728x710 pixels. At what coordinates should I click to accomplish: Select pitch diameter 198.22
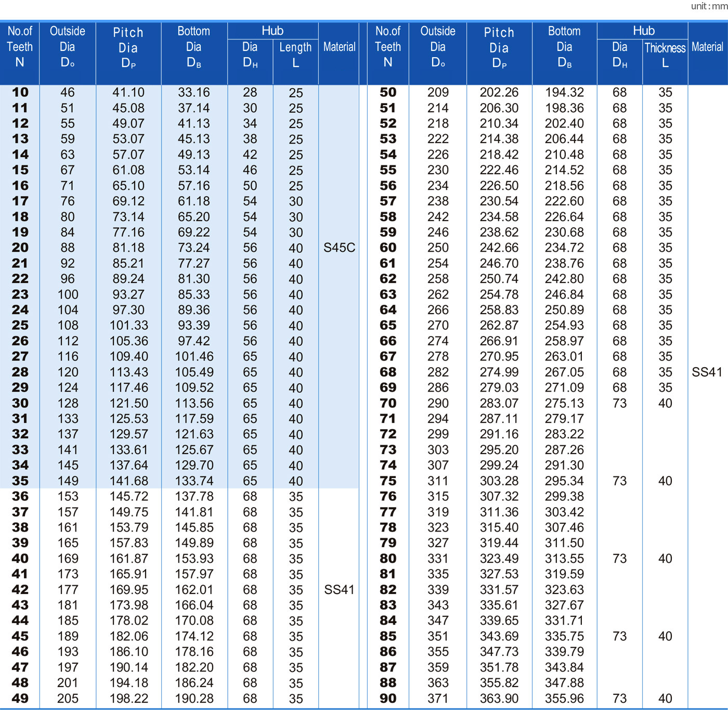click(x=128, y=698)
